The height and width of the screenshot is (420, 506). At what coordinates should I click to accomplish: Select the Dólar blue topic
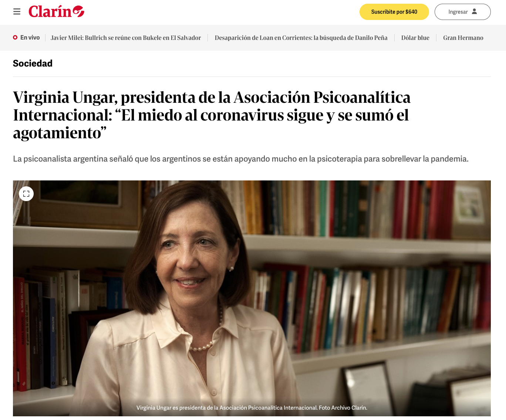click(x=415, y=38)
